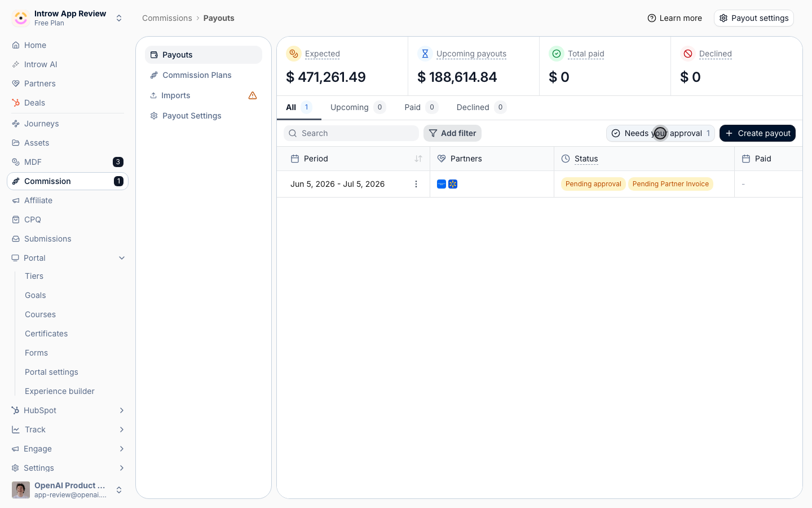Image resolution: width=812 pixels, height=508 pixels.
Task: Open Payout settings button in header
Action: point(754,18)
